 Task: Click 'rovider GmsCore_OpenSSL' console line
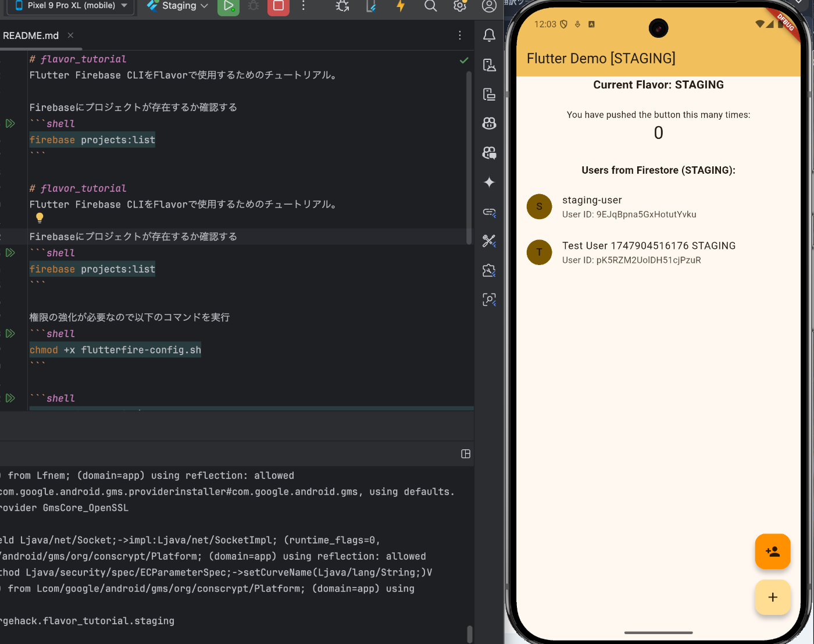64,508
